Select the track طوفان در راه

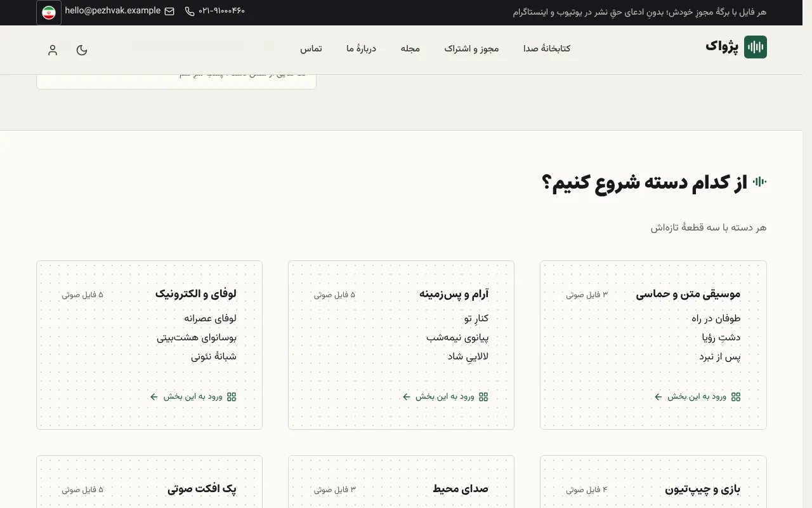716,319
